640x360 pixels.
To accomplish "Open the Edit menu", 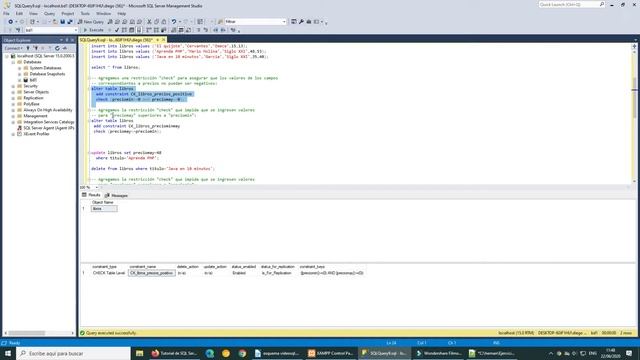I will coord(19,13).
